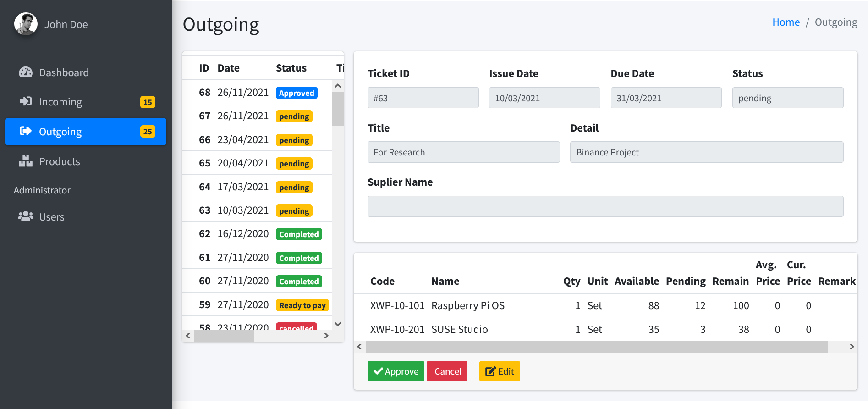Select ticket row with ID 60
Image resolution: width=868 pixels, height=409 pixels.
pyautogui.click(x=257, y=281)
